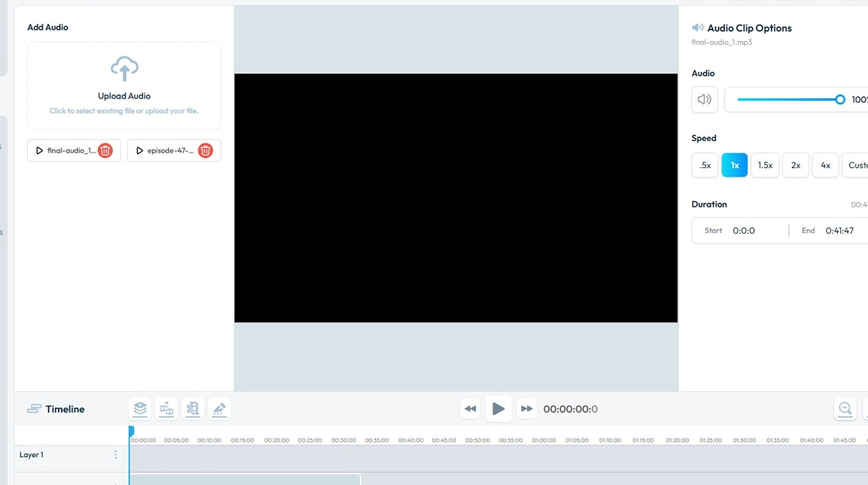Image resolution: width=868 pixels, height=485 pixels.
Task: Click the final-audio_1.mp3 file name label
Action: point(722,42)
